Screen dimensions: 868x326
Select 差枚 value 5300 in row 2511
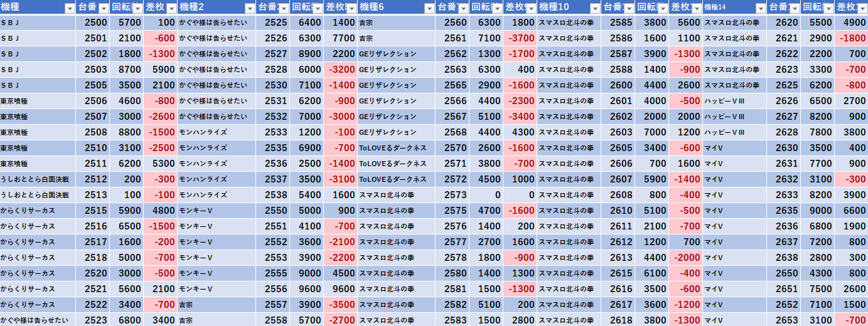click(161, 163)
